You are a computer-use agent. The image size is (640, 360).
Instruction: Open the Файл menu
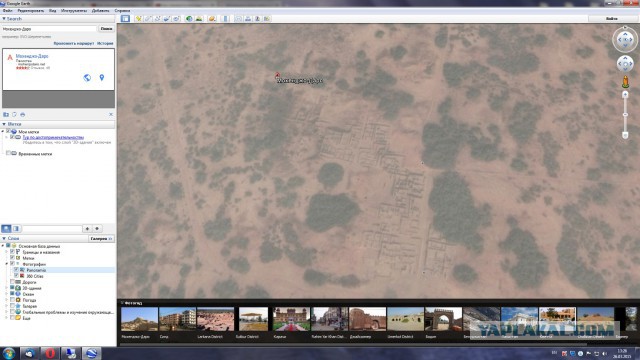click(8, 11)
